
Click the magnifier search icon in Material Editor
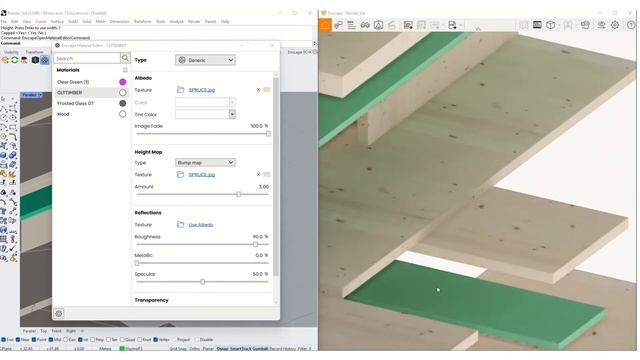pyautogui.click(x=125, y=58)
